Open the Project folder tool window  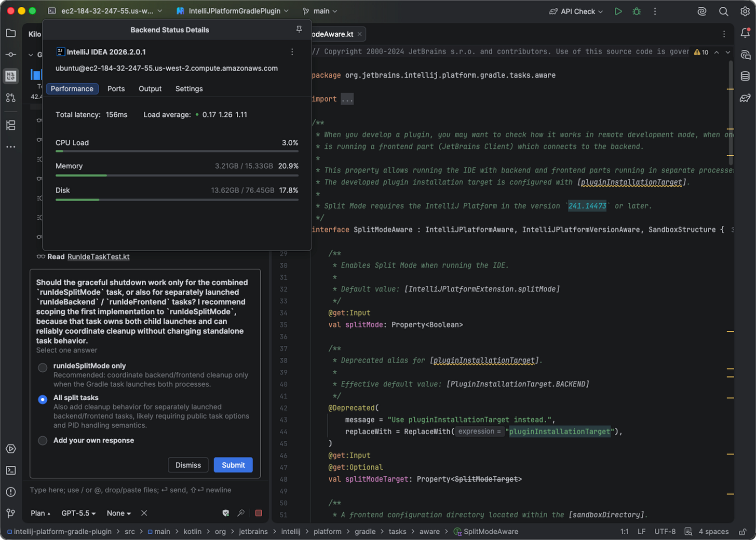pos(10,33)
